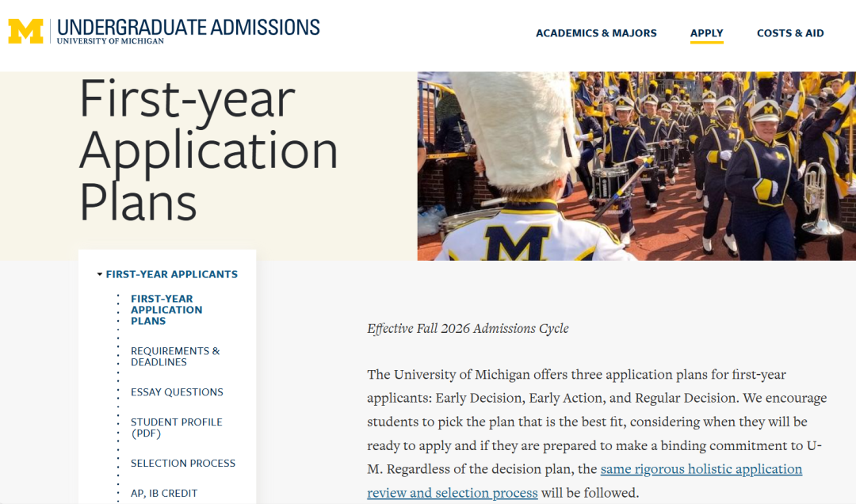Click the First-year Application Plans heading
This screenshot has width=856, height=504.
click(208, 150)
